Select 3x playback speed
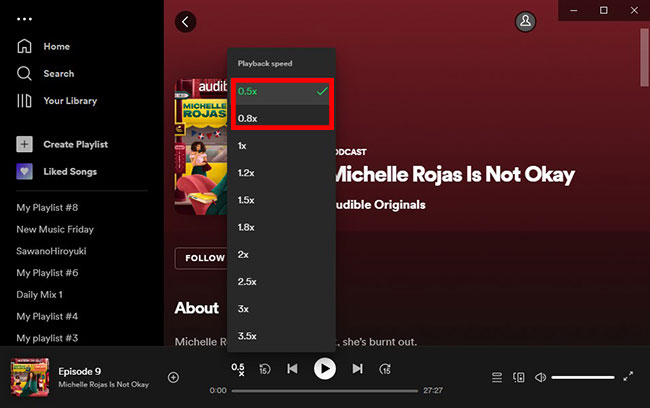 pyautogui.click(x=281, y=308)
